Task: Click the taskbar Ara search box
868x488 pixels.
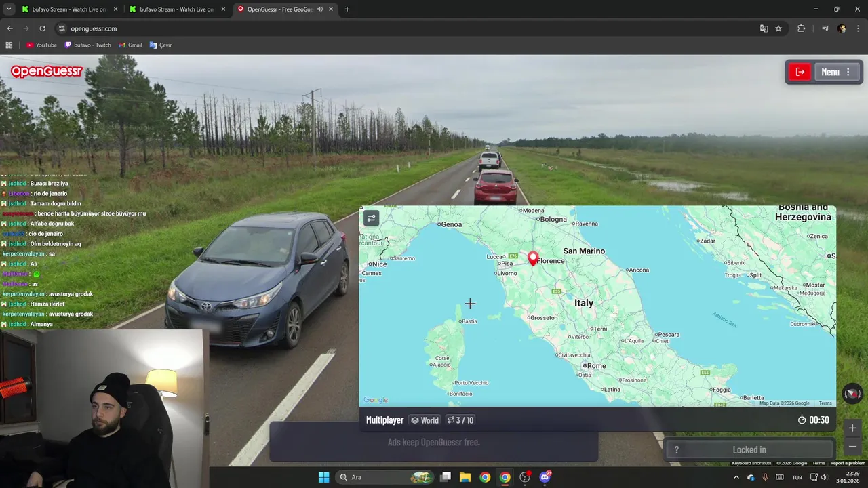Action: pos(385,477)
